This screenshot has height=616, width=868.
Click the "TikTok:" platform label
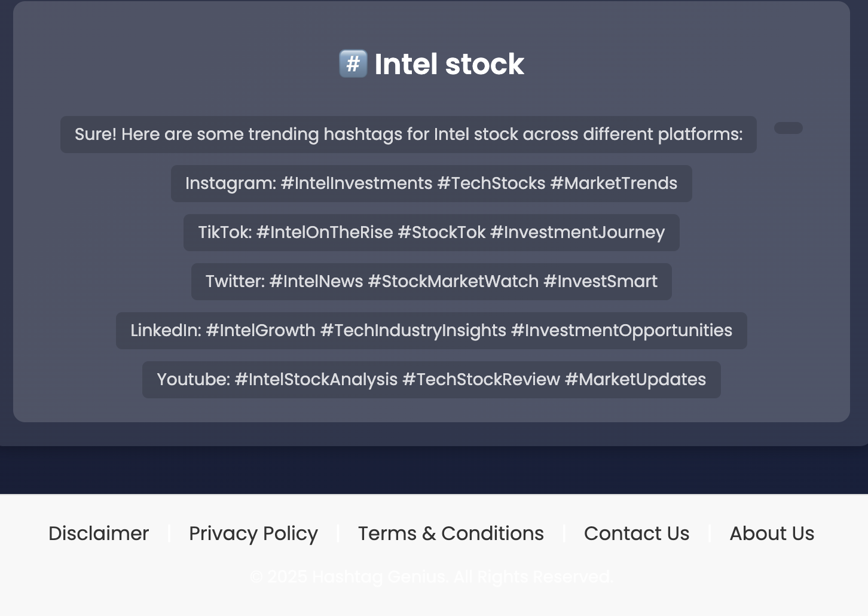click(225, 233)
